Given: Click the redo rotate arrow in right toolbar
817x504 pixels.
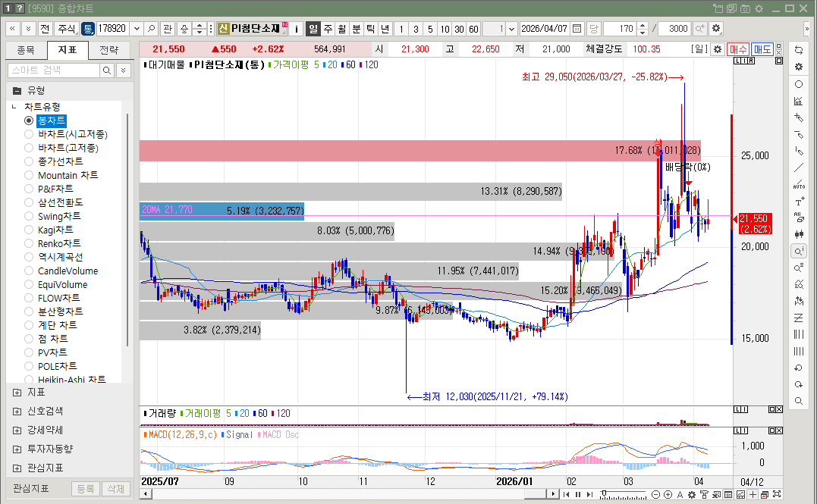Looking at the screenshot, I should tap(798, 385).
